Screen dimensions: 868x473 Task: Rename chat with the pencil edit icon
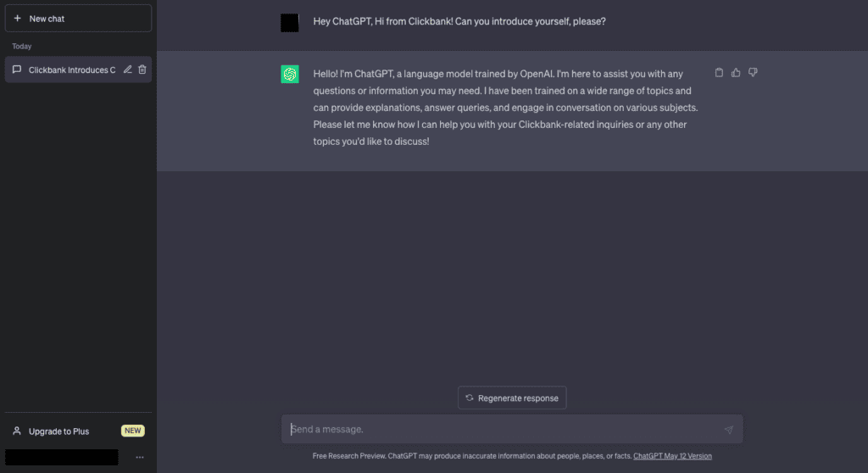point(127,70)
